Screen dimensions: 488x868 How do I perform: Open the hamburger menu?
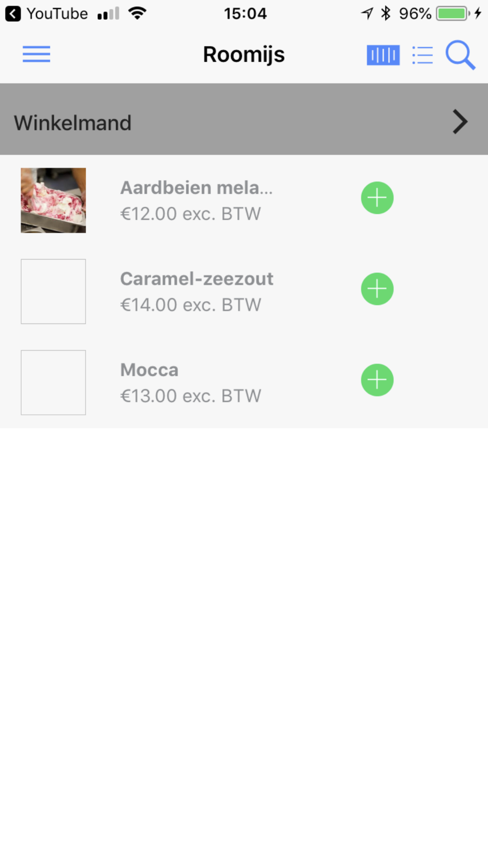click(x=36, y=54)
